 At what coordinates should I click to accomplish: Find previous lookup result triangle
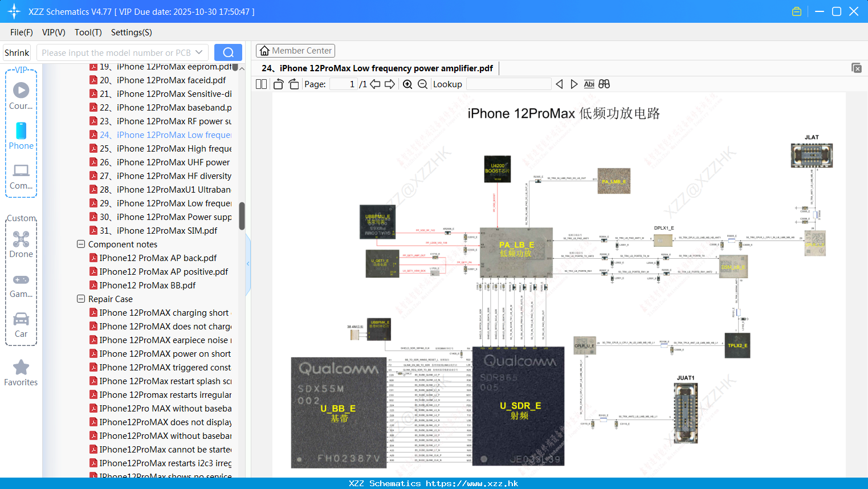[559, 84]
